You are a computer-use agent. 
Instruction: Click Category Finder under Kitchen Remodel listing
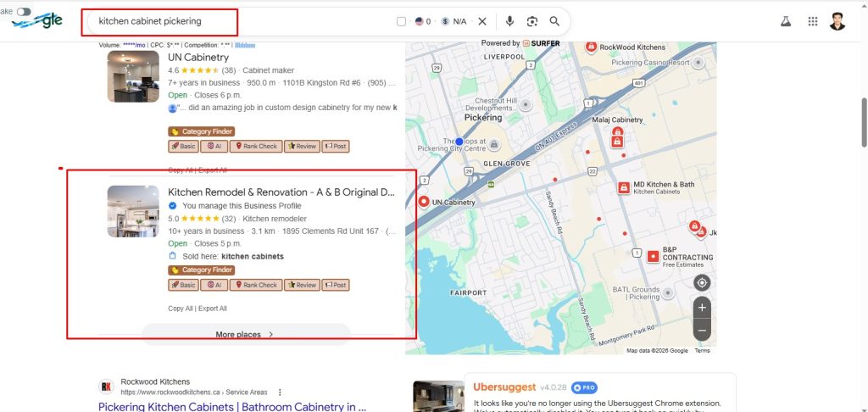201,270
